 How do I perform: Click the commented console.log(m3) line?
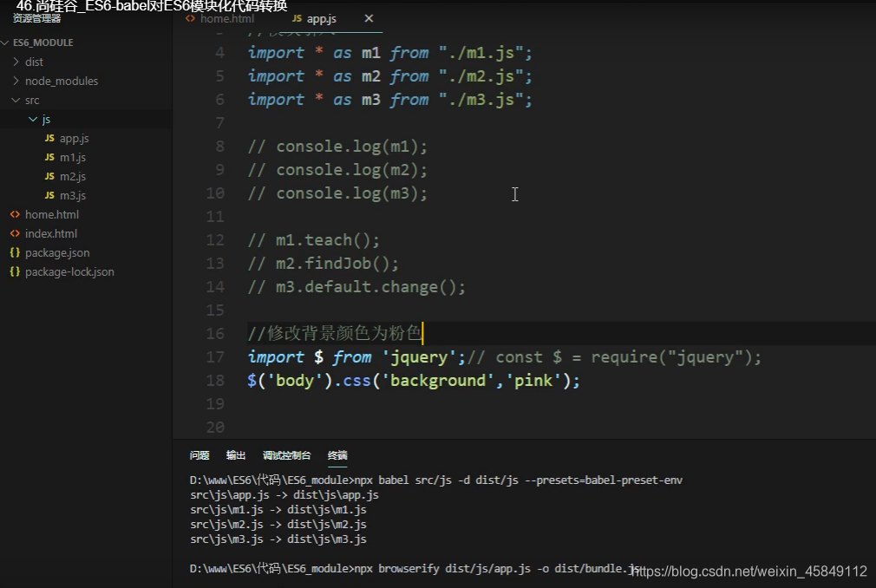(x=337, y=193)
